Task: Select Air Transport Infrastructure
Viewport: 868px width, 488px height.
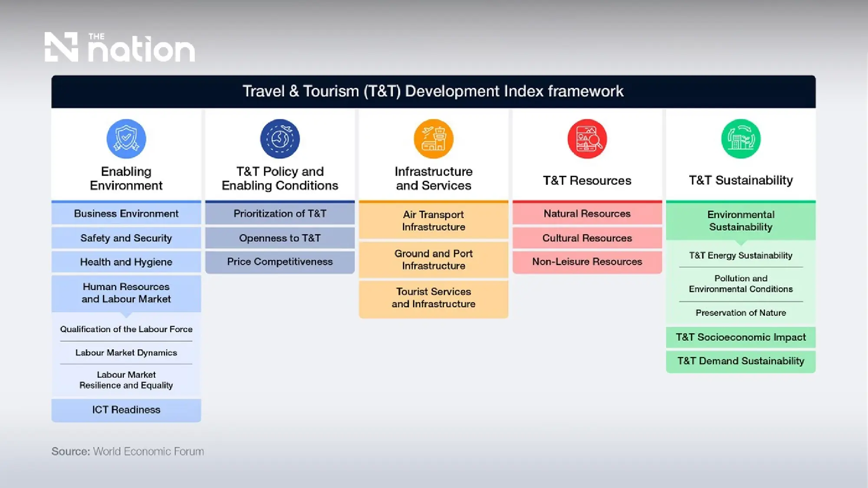Action: coord(434,221)
